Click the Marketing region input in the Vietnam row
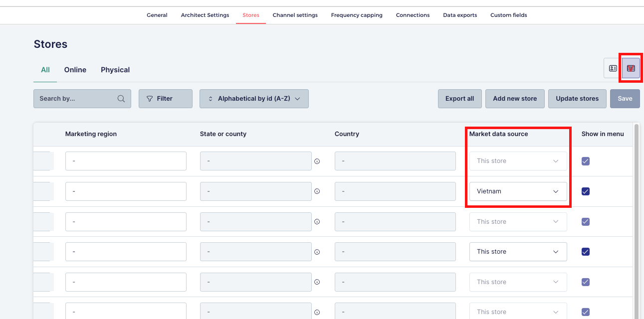The image size is (644, 319). pyautogui.click(x=126, y=191)
